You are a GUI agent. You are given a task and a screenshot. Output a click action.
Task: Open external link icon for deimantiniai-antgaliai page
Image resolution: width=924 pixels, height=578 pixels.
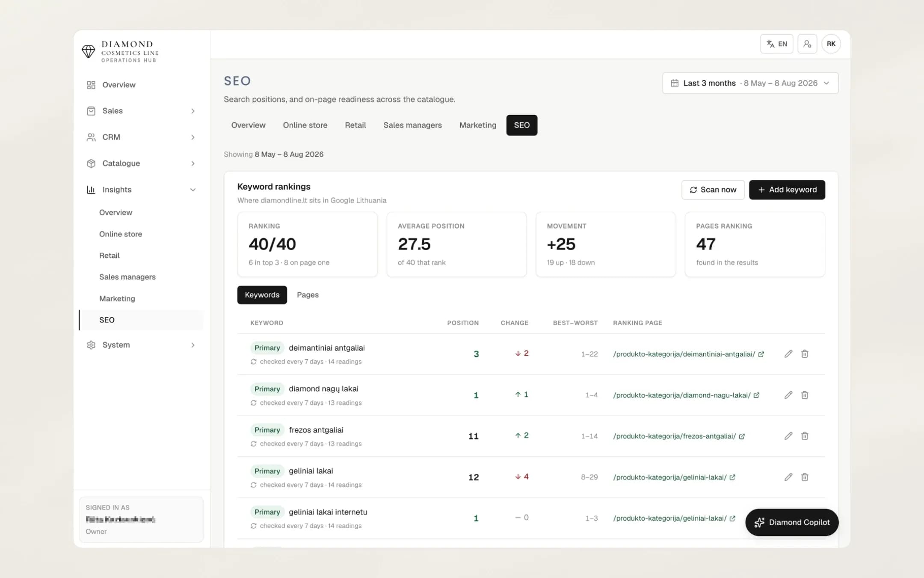point(761,354)
